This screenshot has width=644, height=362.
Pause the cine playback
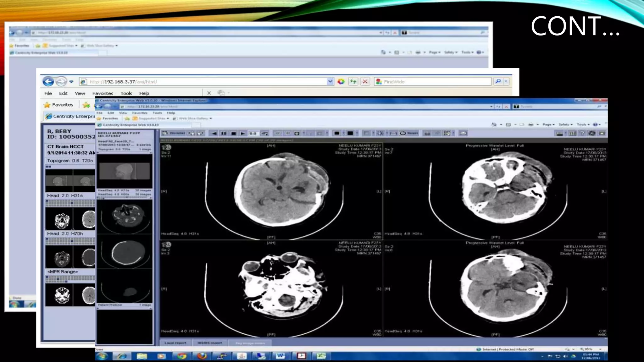point(224,133)
